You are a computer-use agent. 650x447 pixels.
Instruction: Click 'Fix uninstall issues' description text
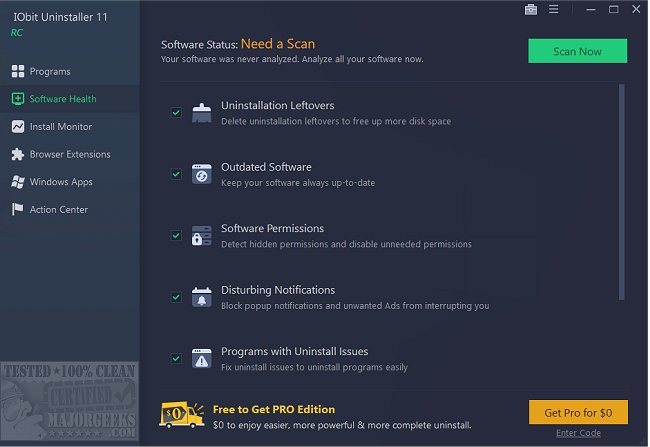315,368
